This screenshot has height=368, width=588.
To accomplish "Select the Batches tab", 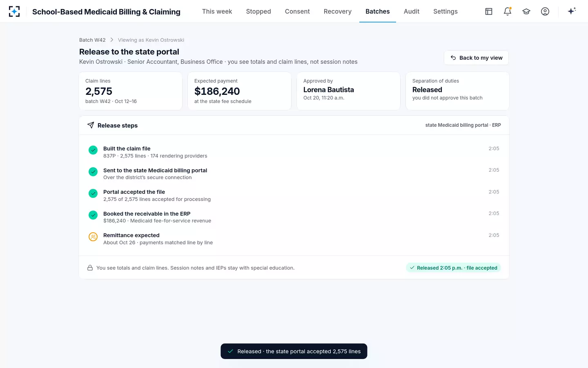I will (378, 11).
